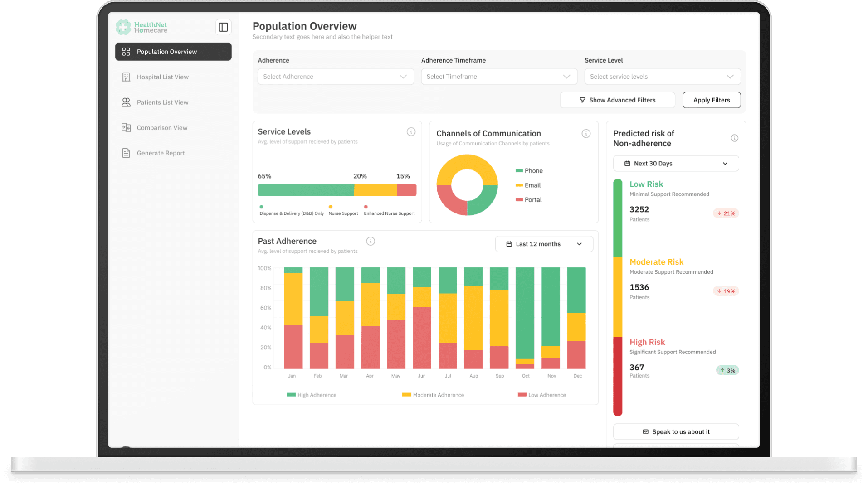Open the Last 12 months dropdown
Screen dimensions: 868x484
[544, 244]
